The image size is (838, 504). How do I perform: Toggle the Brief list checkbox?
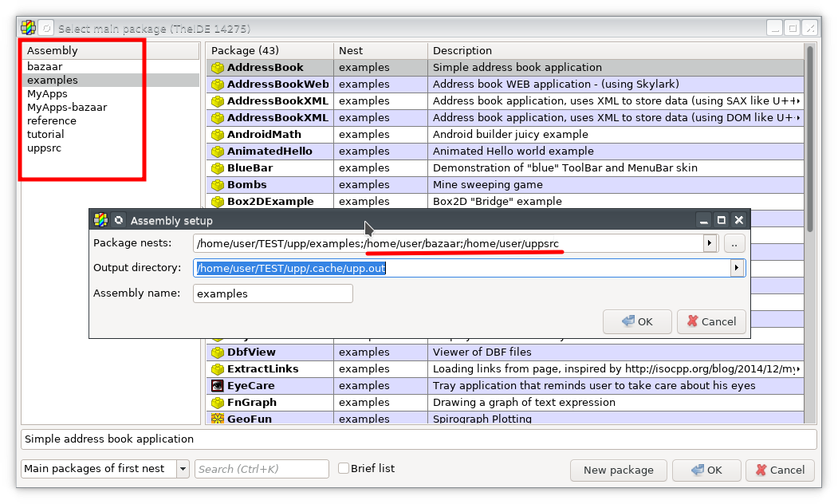tap(344, 469)
